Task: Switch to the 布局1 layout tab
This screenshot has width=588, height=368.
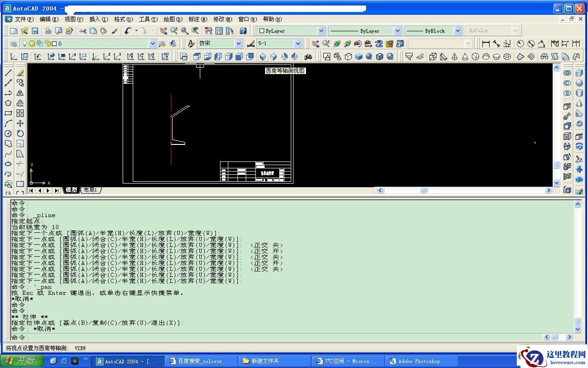Action: (x=90, y=190)
